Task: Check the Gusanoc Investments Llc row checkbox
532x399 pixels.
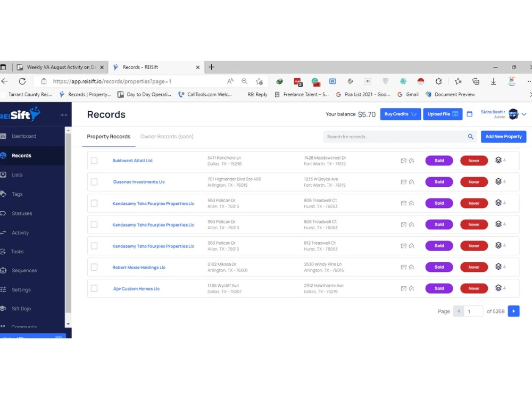Action: [94, 182]
